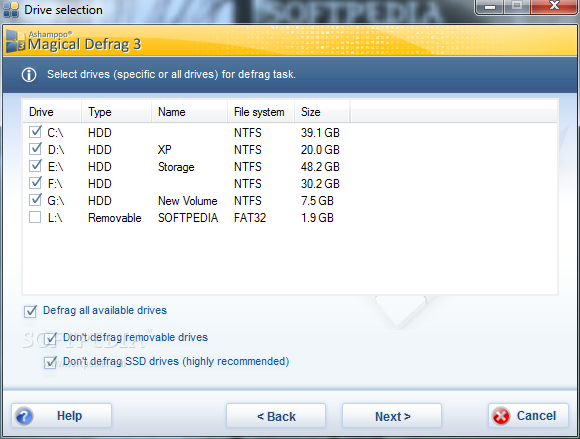Cancel the drive selection wizard
580x439 pixels.
528,416
